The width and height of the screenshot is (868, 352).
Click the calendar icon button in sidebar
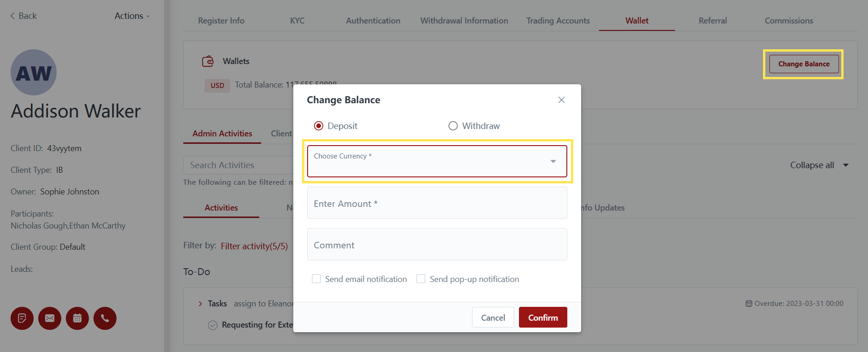coord(77,318)
